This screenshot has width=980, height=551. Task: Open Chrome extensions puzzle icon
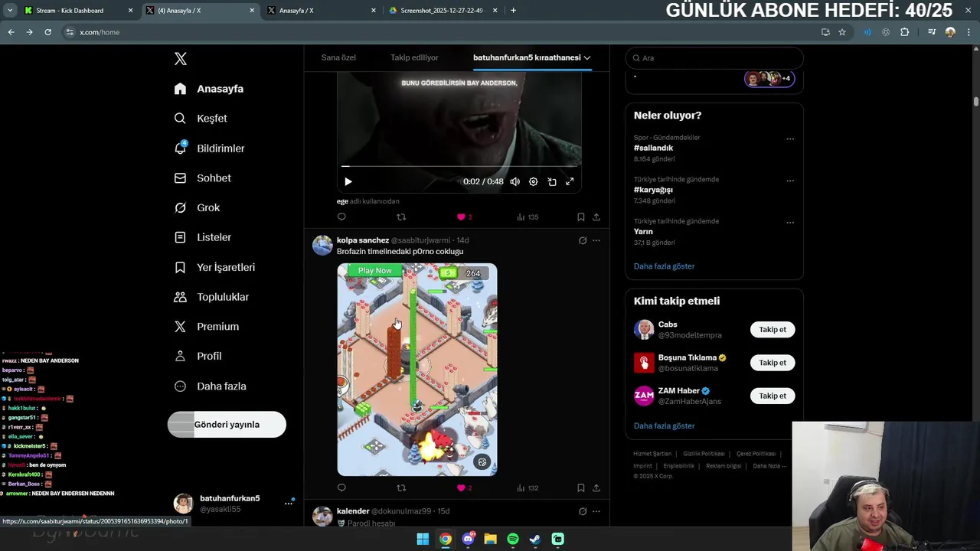point(904,32)
